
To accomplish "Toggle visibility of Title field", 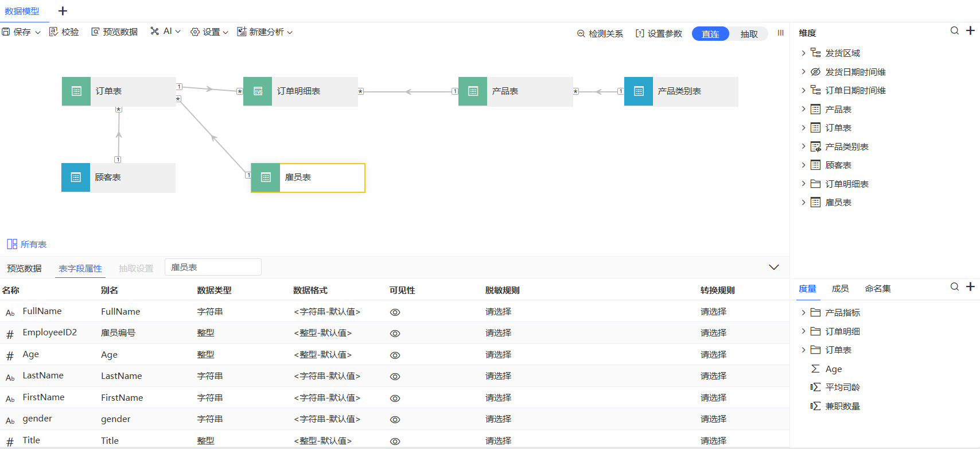I will tap(395, 442).
